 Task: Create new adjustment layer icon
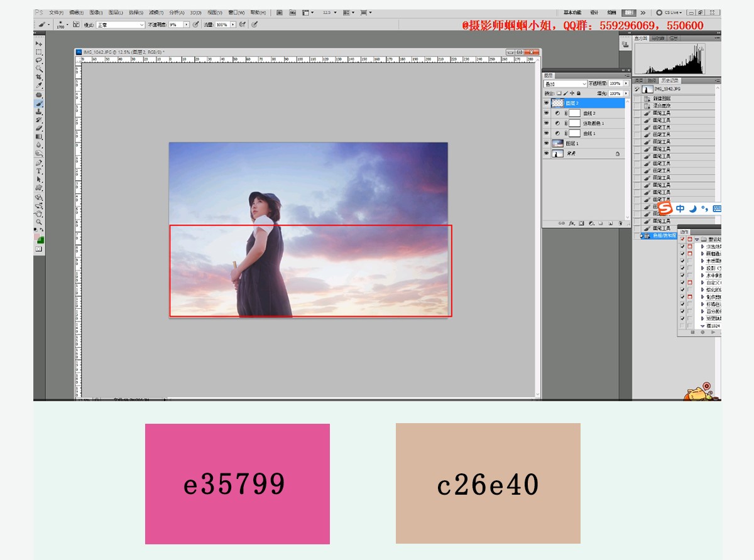[591, 223]
